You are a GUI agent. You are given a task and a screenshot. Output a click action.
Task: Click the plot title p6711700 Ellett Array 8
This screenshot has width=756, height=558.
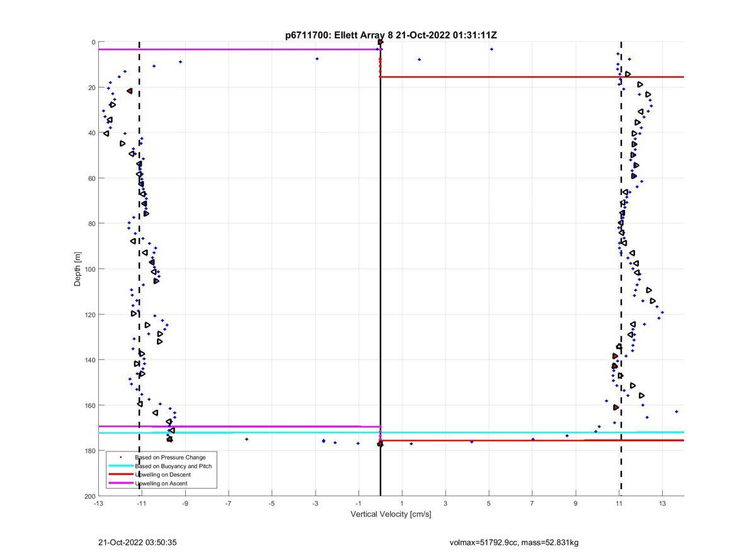[x=391, y=35]
